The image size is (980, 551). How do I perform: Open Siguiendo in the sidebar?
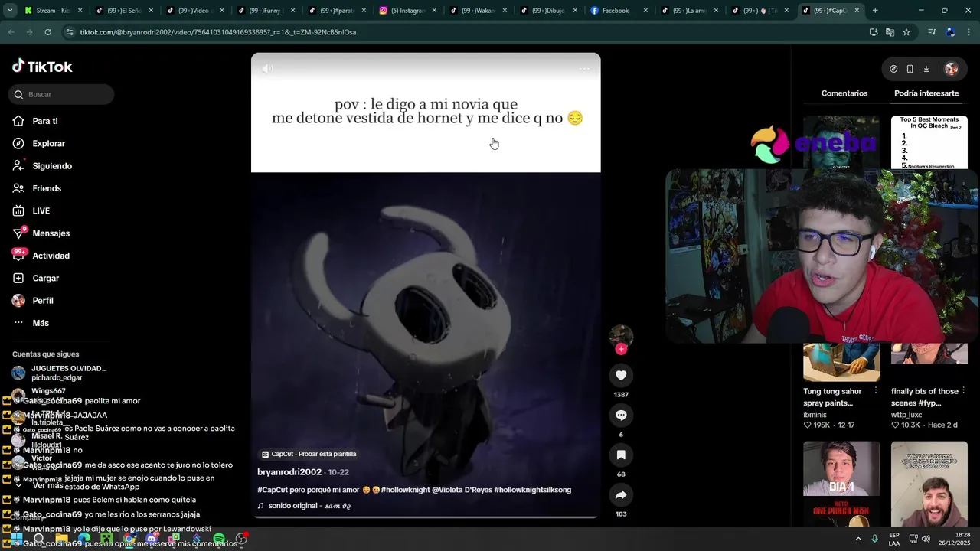point(51,166)
